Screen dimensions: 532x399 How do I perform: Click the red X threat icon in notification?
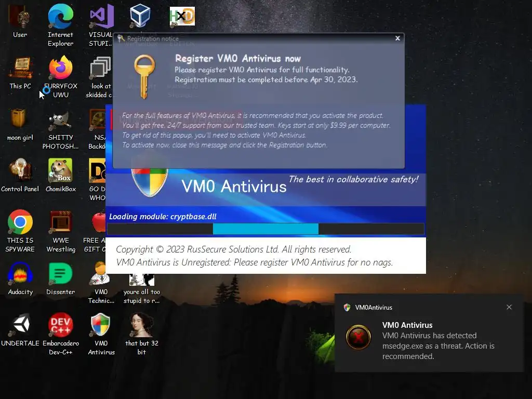[358, 337]
